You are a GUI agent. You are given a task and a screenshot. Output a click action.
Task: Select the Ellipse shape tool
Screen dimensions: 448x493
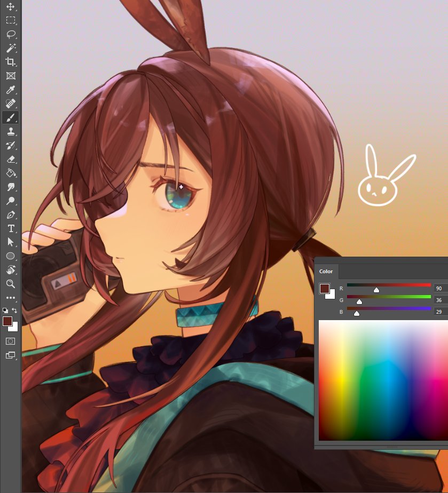point(10,256)
